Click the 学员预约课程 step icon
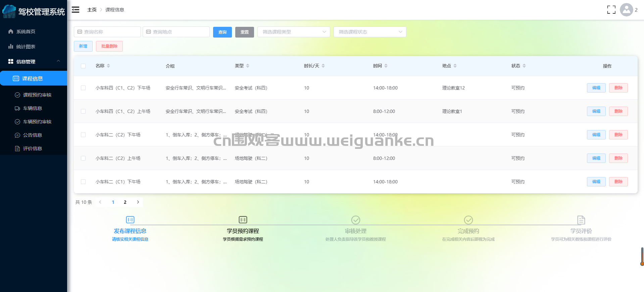This screenshot has width=644, height=292. pyautogui.click(x=243, y=220)
